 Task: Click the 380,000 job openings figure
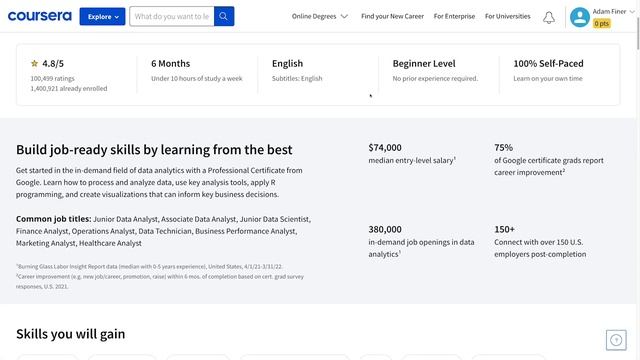pos(385,229)
